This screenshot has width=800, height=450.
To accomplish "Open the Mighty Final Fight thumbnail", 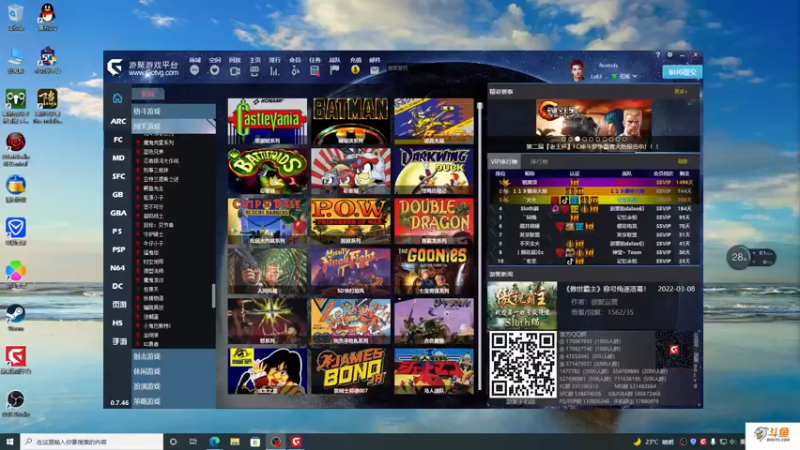I will (351, 271).
